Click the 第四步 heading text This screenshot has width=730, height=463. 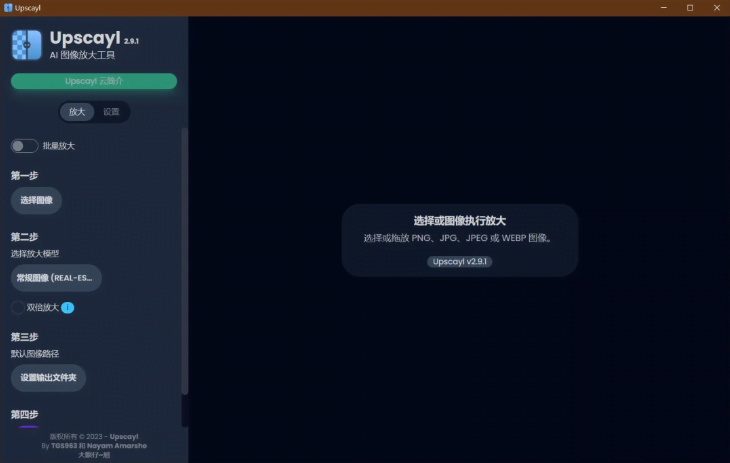pyautogui.click(x=25, y=414)
